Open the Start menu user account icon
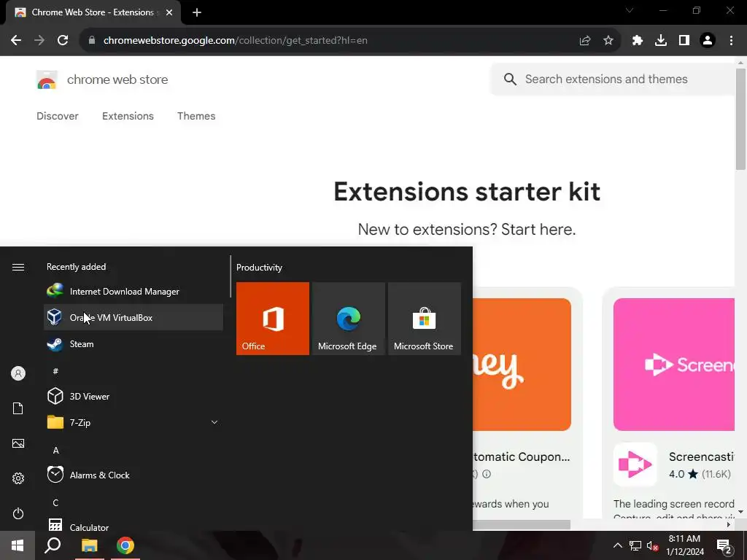The image size is (747, 560). tap(18, 373)
